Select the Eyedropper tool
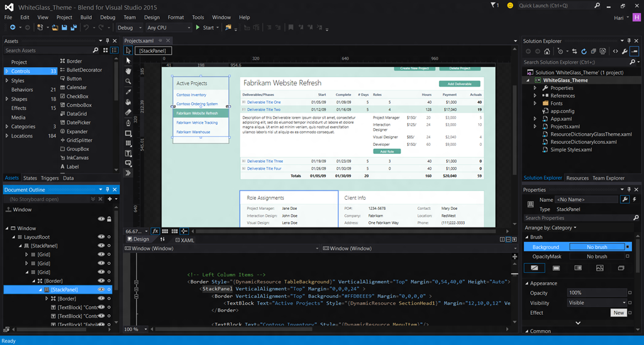Image resolution: width=644 pixels, height=345 pixels. (x=128, y=92)
